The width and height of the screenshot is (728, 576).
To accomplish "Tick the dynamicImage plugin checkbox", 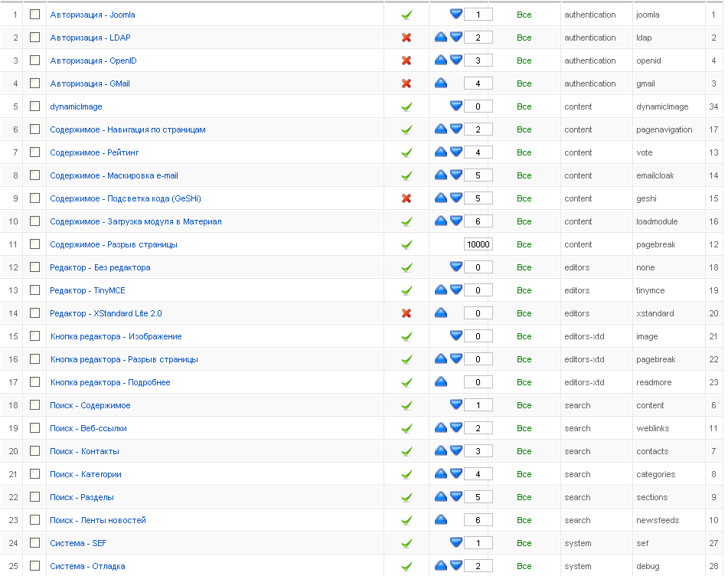I will (x=34, y=106).
